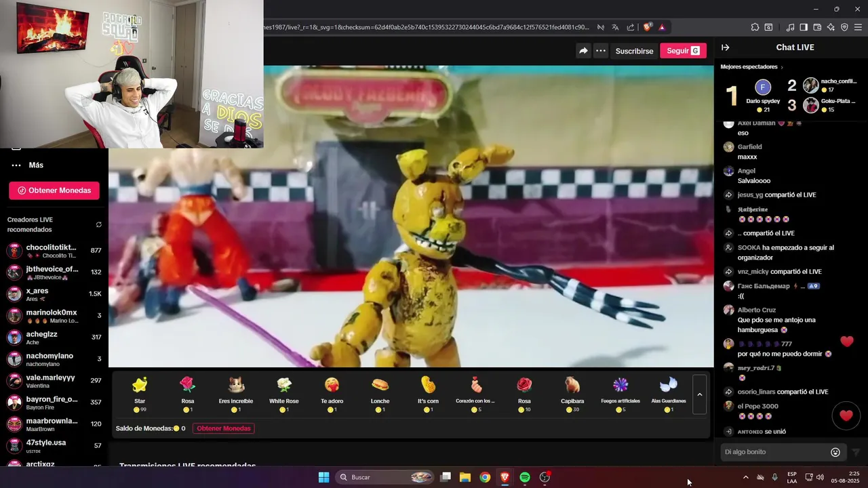Toggle the browser sidebar panel
Viewport: 868px width, 488px height.
804,27
